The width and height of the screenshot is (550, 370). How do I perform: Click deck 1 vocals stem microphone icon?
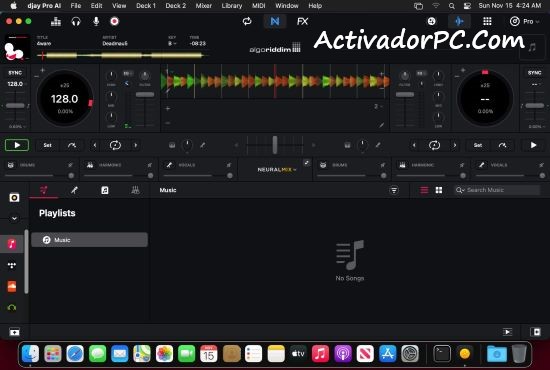pyautogui.click(x=169, y=165)
